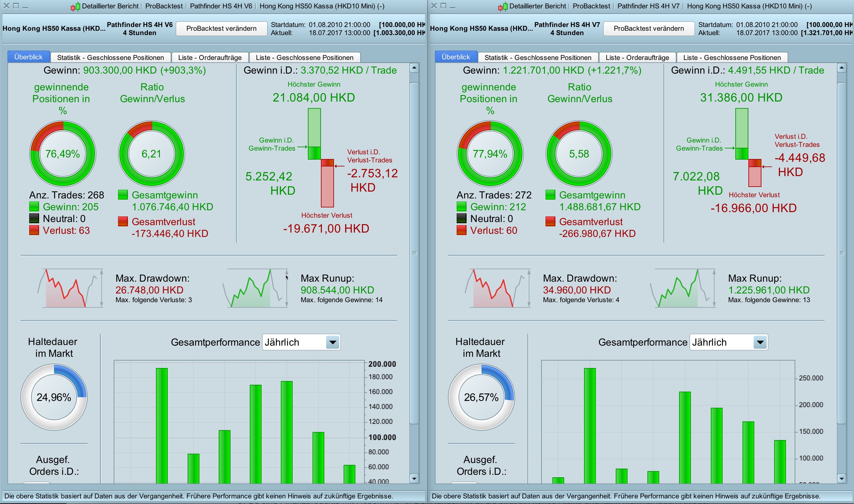Click the green Gesamtgewinn legend square in V6

(x=123, y=195)
